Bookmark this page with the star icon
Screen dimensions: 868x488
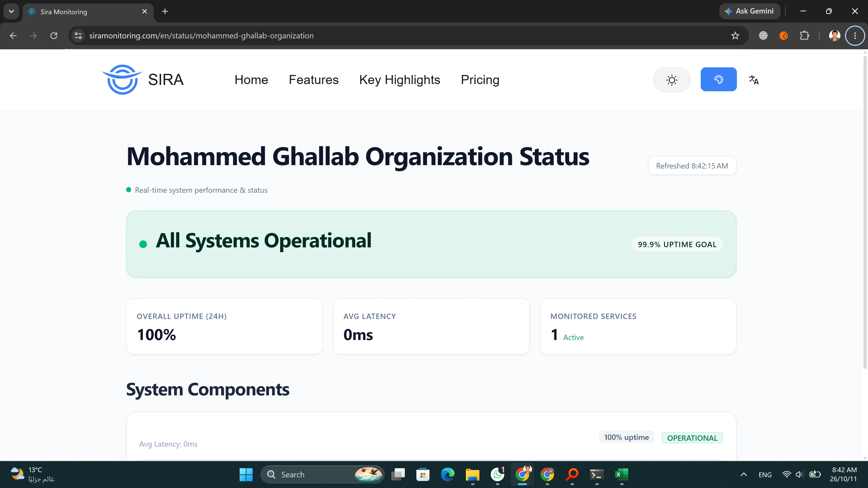pyautogui.click(x=735, y=36)
